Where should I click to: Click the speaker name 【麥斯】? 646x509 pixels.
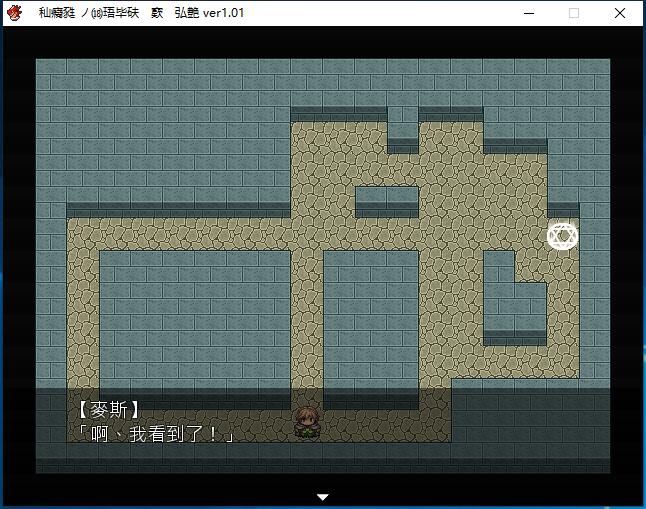[x=108, y=409]
